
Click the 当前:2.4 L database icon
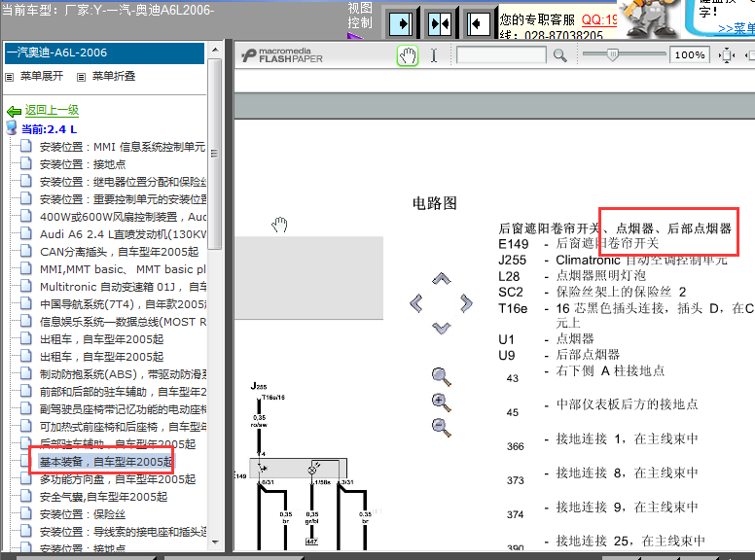click(12, 128)
